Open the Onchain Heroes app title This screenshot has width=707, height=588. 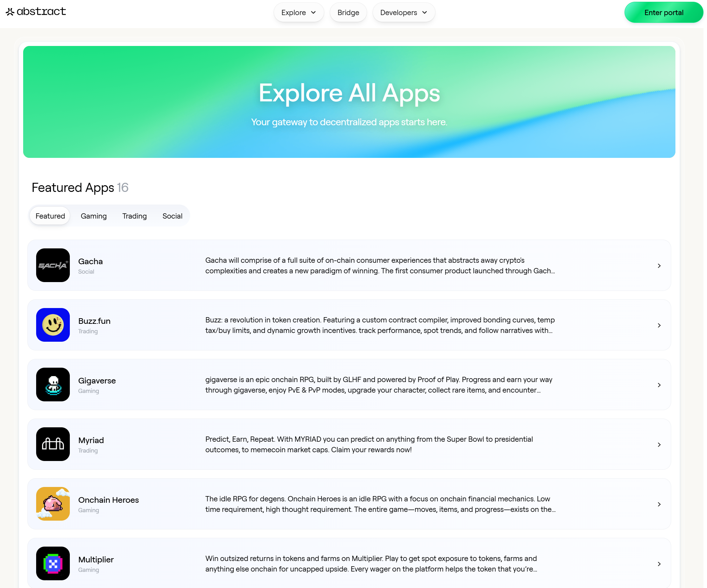tap(108, 500)
